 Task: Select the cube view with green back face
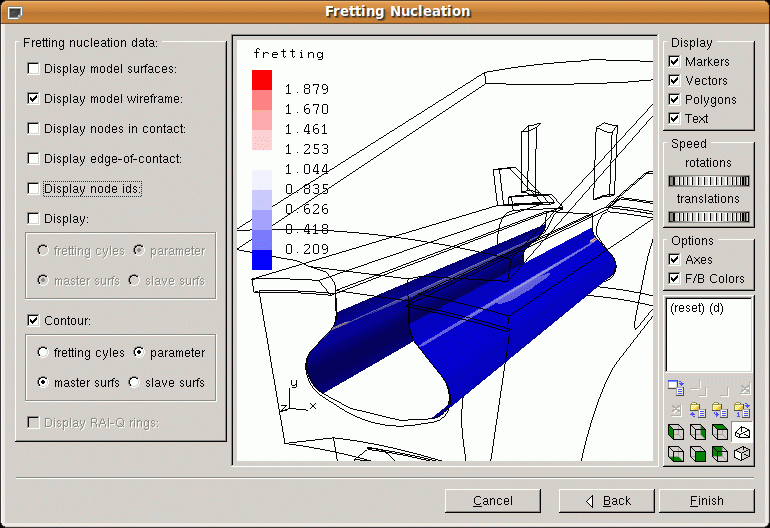click(719, 453)
